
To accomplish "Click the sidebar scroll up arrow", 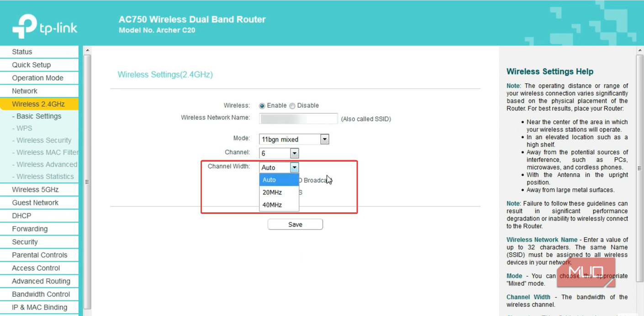I will (x=87, y=50).
